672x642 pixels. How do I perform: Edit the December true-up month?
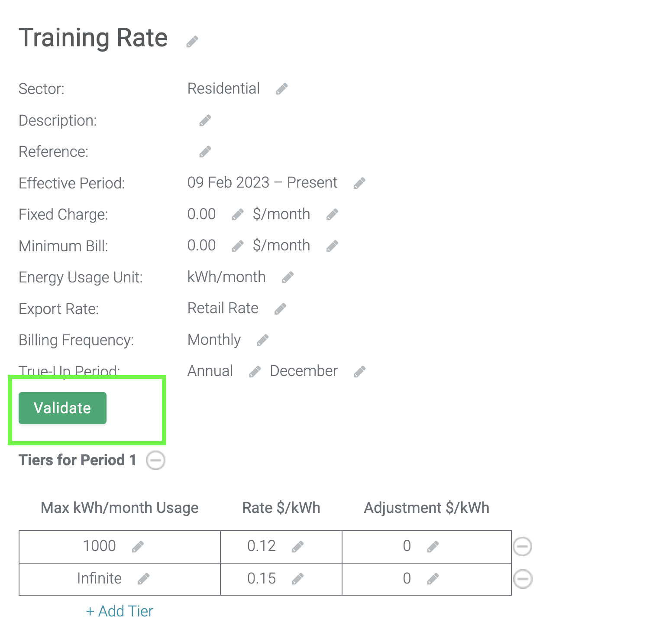click(x=359, y=371)
